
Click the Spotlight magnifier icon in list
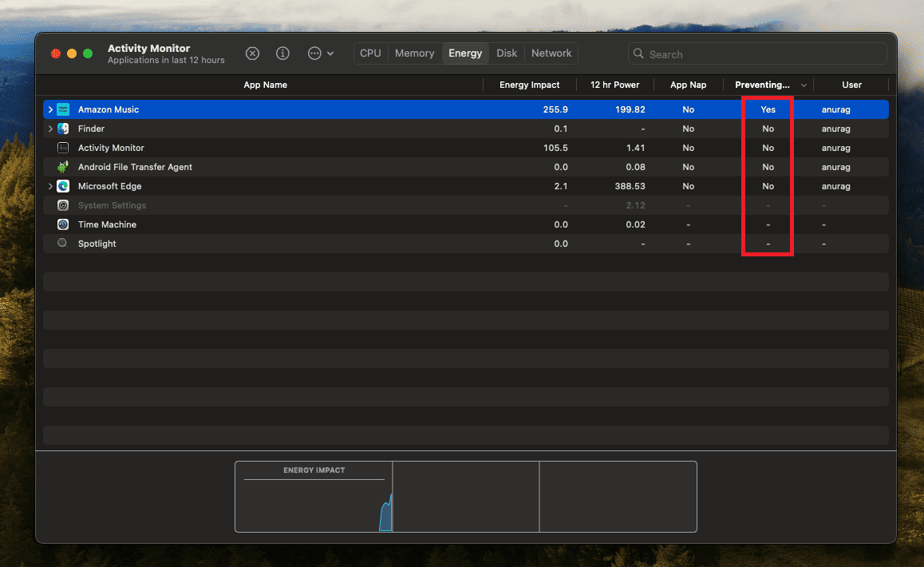coord(62,243)
